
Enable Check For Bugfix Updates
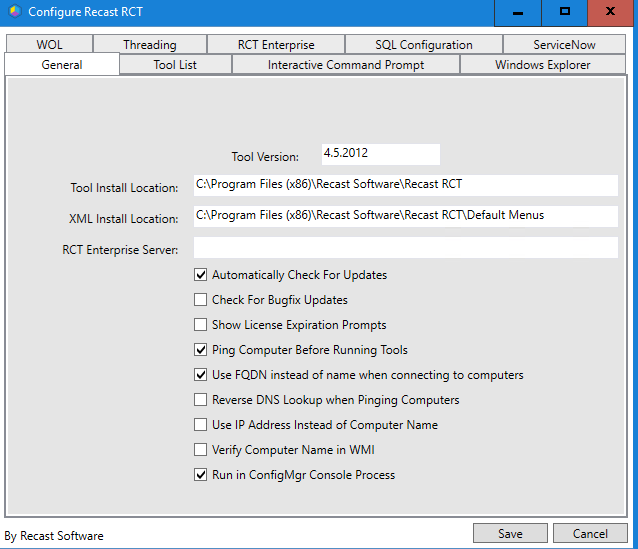200,300
